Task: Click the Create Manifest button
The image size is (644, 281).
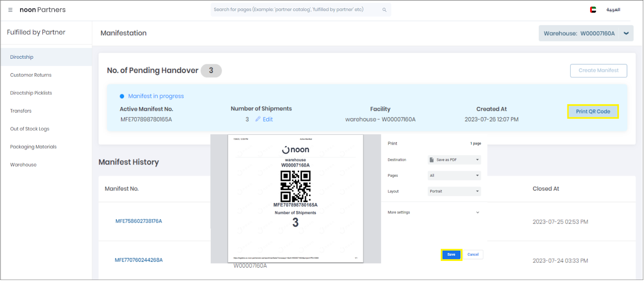Action: coord(599,70)
